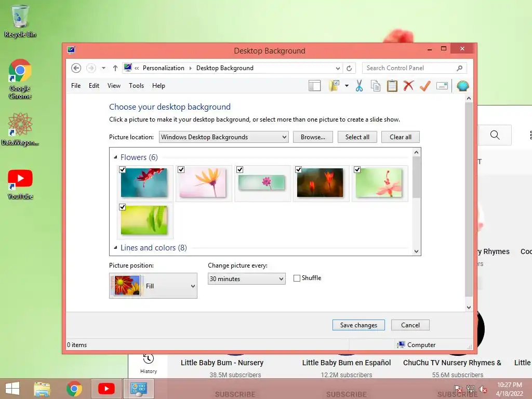Open recent locations arrow beside Forward

103,68
